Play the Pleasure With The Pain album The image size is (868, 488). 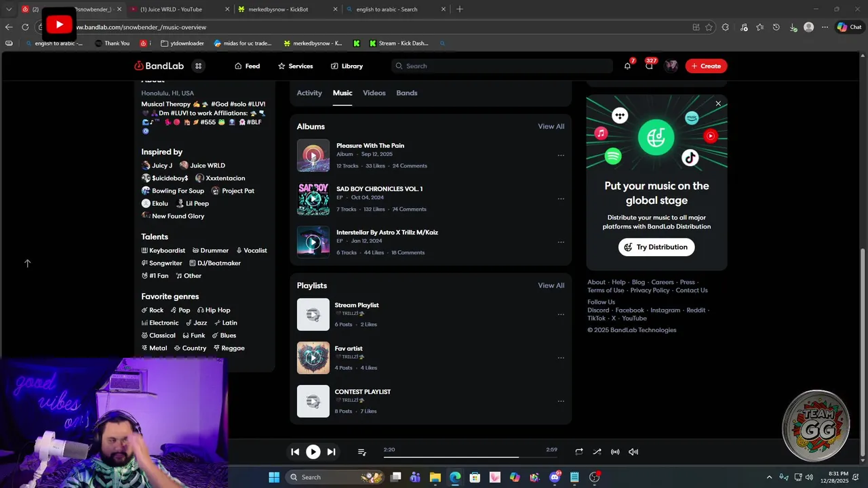tap(313, 155)
